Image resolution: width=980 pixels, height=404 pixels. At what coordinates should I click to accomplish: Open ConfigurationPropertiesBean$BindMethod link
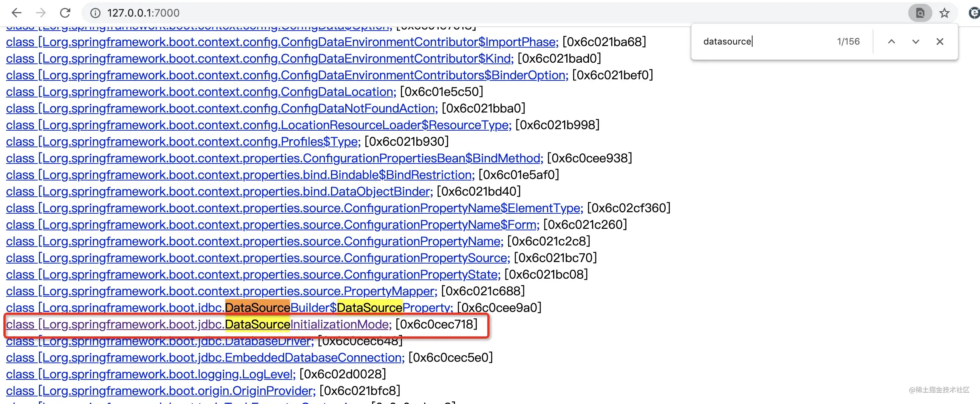pyautogui.click(x=275, y=158)
